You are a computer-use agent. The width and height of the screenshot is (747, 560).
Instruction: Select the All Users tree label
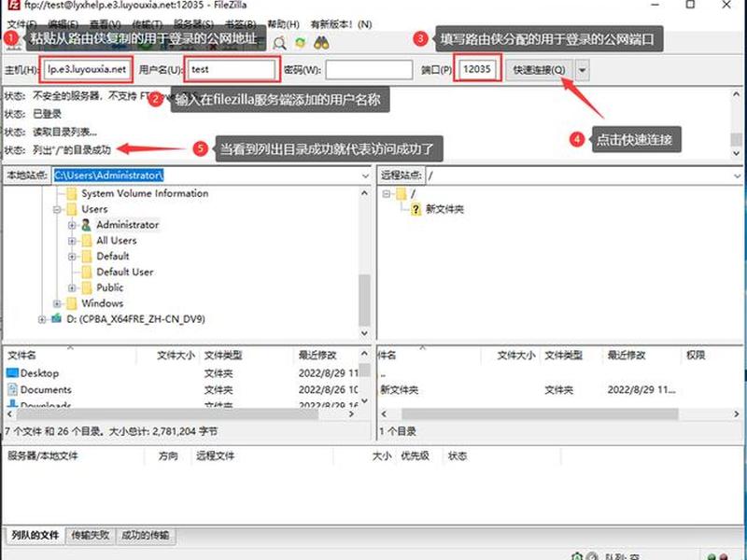coord(116,241)
